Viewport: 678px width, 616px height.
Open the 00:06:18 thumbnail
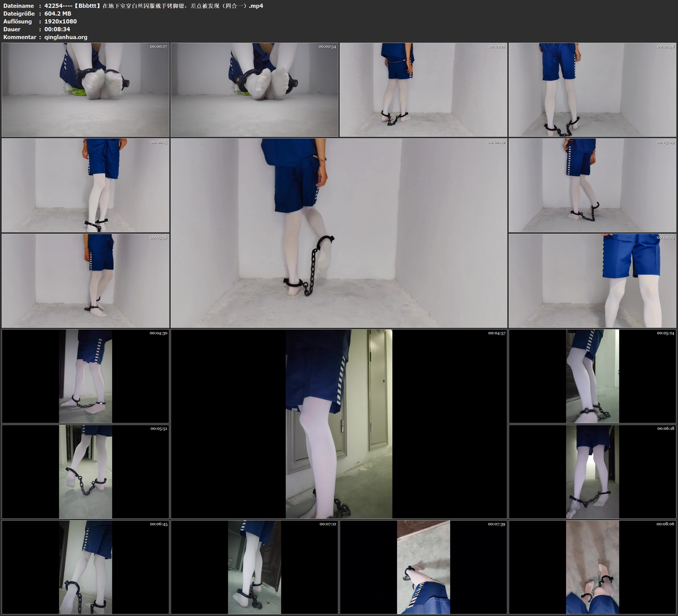pyautogui.click(x=592, y=472)
